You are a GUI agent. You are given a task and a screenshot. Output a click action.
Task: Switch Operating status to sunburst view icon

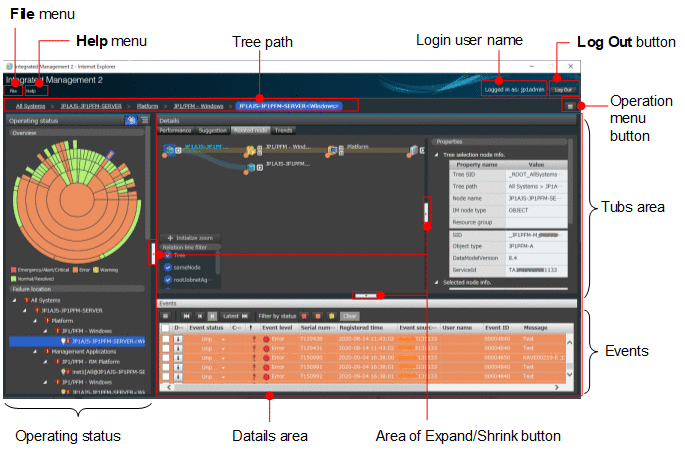tap(131, 120)
